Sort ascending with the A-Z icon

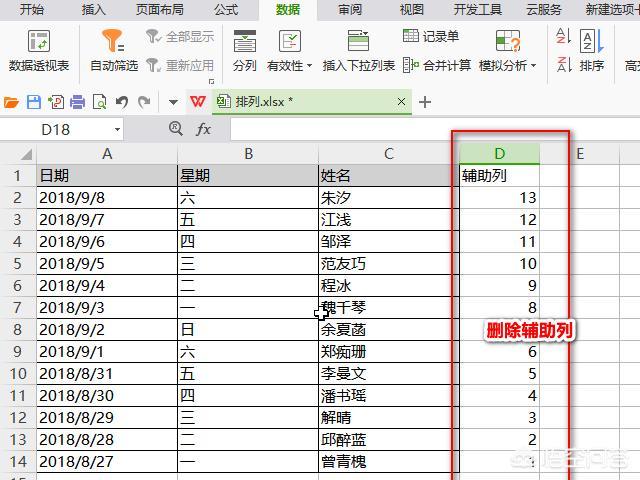(563, 36)
